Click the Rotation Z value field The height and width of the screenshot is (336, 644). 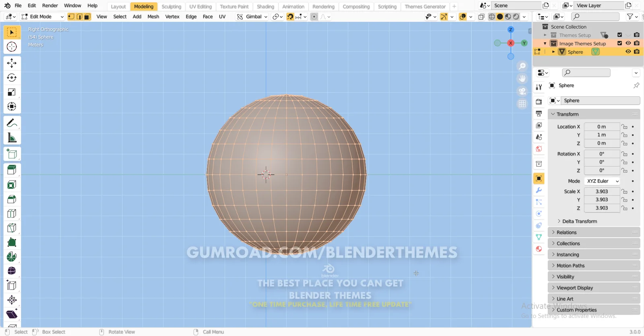pyautogui.click(x=602, y=170)
